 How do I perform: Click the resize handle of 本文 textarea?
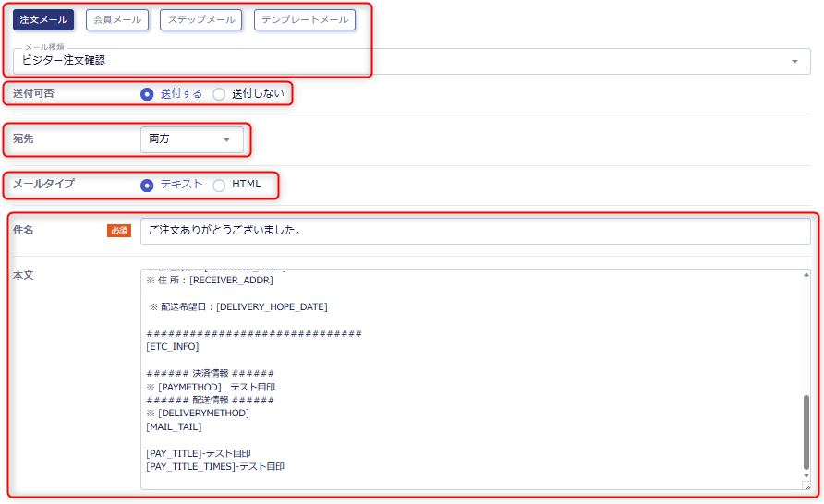[806, 485]
